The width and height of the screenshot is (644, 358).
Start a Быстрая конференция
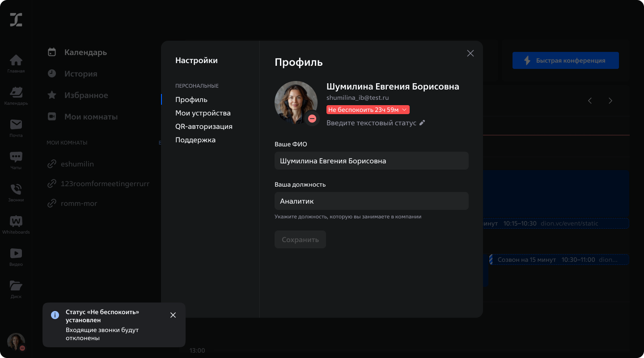click(x=565, y=60)
